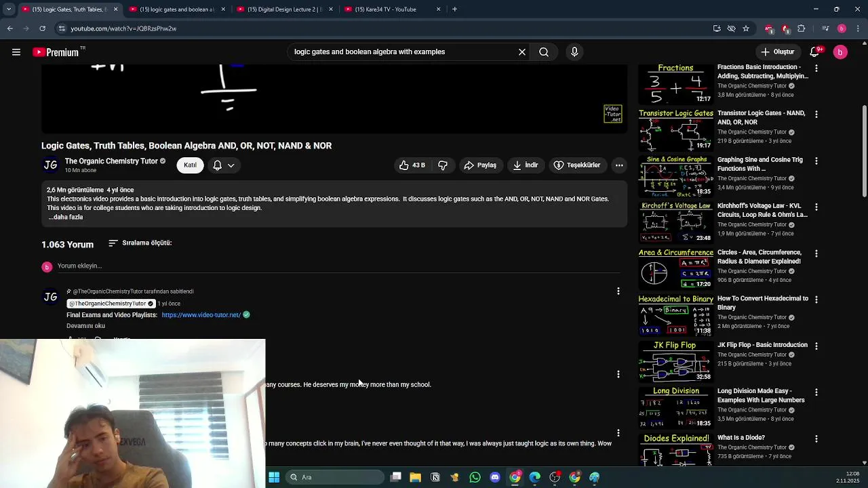Click the browser address bar URL
This screenshot has width=868, height=488.
pos(123,28)
